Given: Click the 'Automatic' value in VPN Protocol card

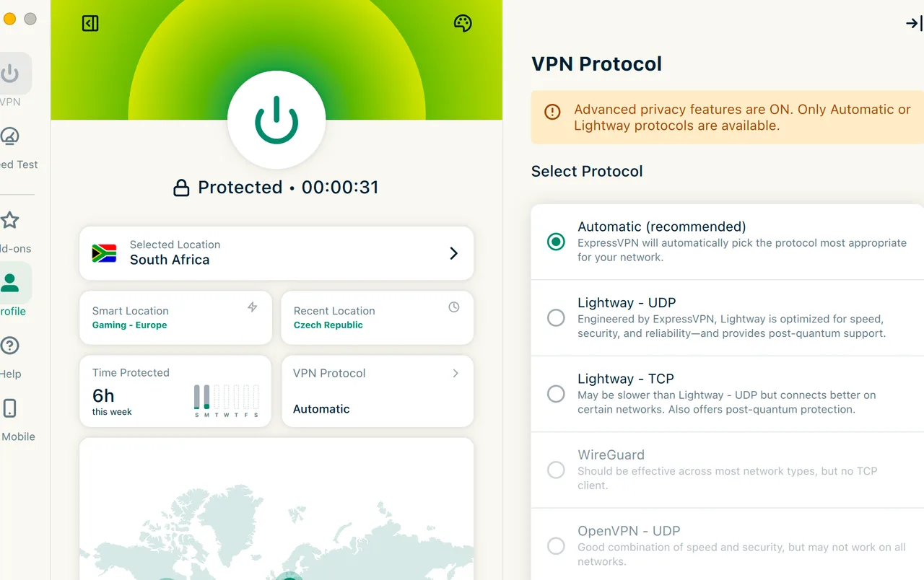Looking at the screenshot, I should point(321,409).
